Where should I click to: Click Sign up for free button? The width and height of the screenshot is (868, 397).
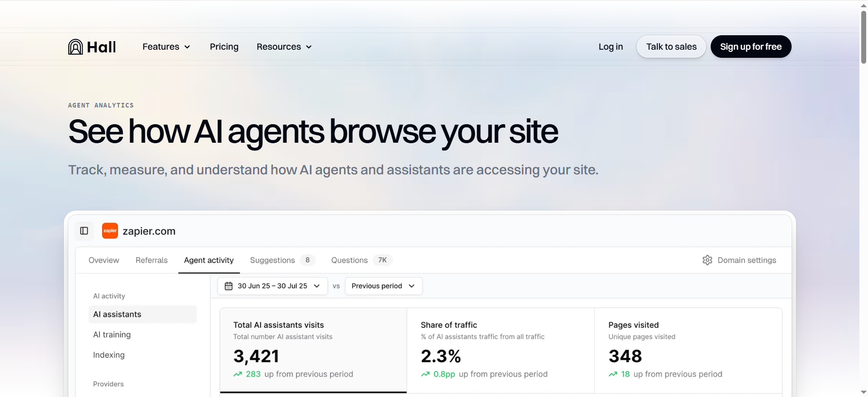pyautogui.click(x=751, y=47)
